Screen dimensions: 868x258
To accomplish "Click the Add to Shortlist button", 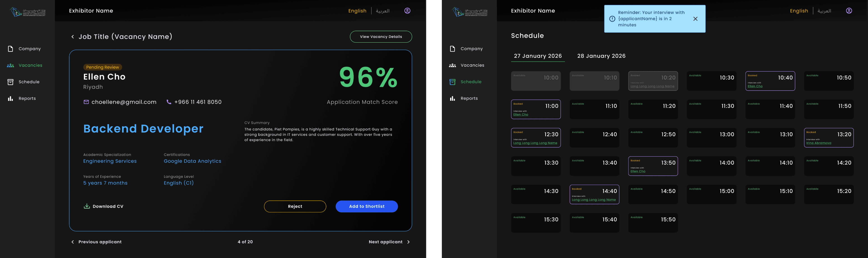I will point(366,206).
